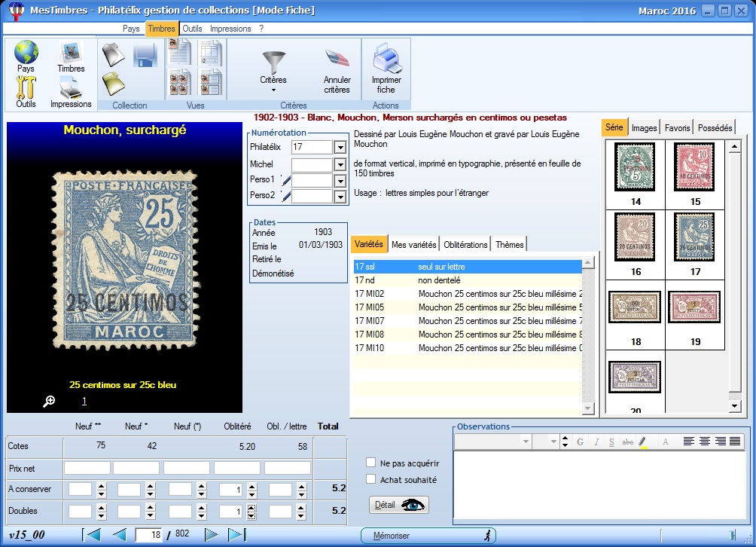Go to the first stamp record
The image size is (756, 547).
pos(92,534)
